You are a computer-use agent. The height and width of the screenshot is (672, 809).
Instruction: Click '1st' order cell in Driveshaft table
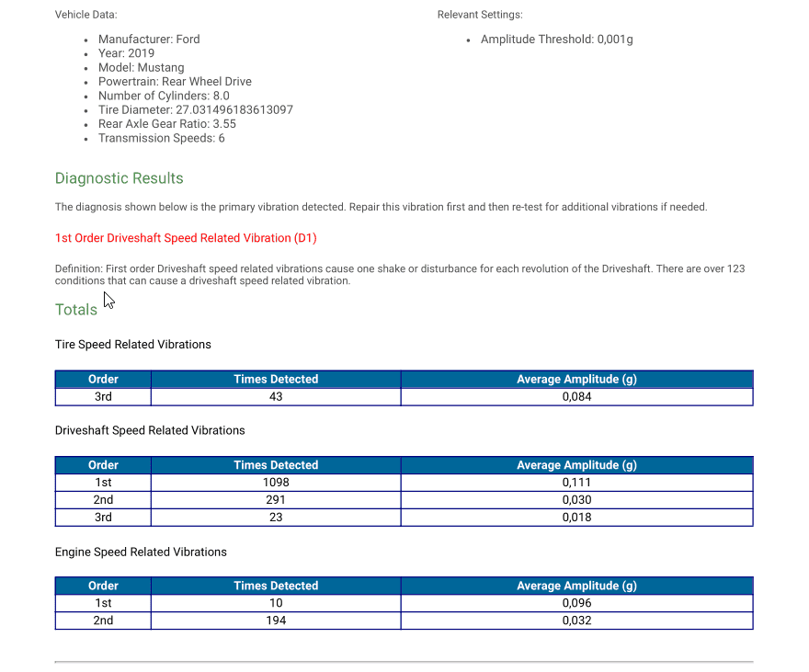[103, 483]
